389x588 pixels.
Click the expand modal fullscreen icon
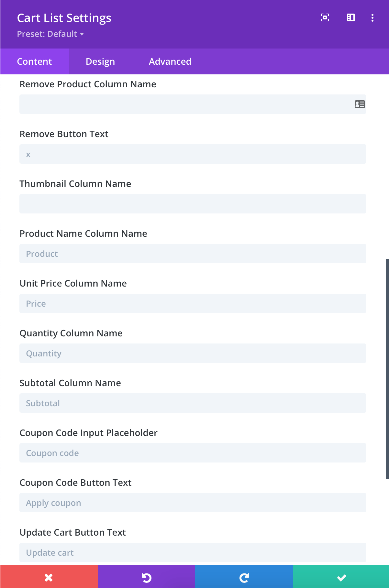tap(325, 17)
